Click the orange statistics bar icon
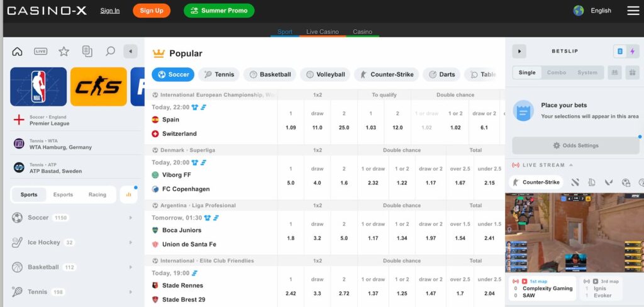The width and height of the screenshot is (644, 307). pos(128,194)
